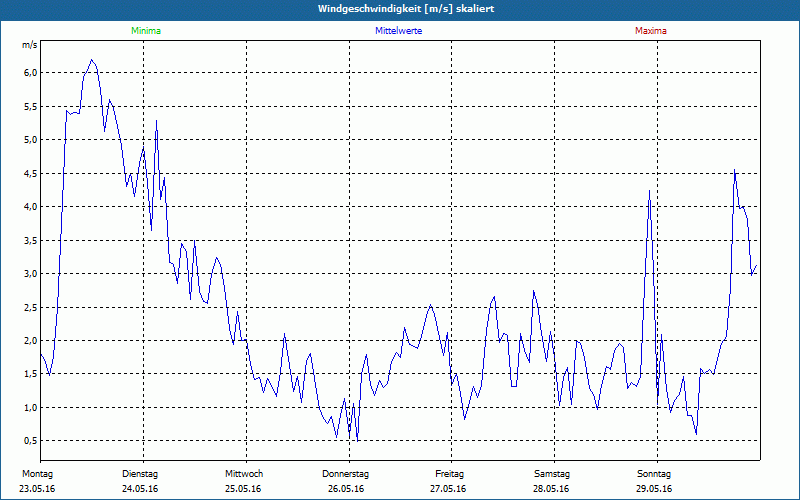The height and width of the screenshot is (500, 800).
Task: Click the Donnerstag axis label
Action: (x=345, y=474)
